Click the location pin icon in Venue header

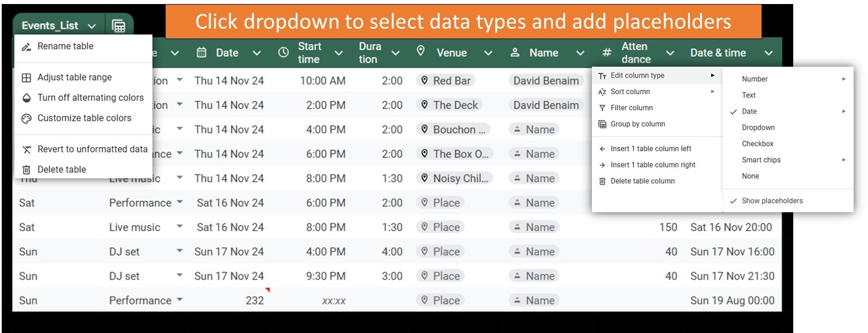(421, 52)
